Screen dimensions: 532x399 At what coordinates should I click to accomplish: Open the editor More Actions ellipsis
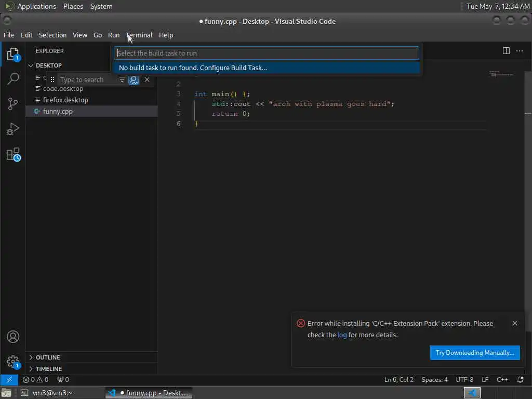(520, 51)
